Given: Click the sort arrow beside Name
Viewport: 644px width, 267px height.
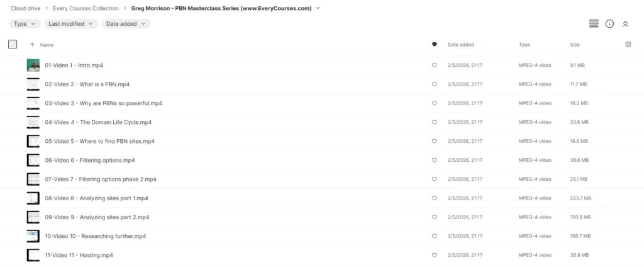Looking at the screenshot, I should pos(32,45).
